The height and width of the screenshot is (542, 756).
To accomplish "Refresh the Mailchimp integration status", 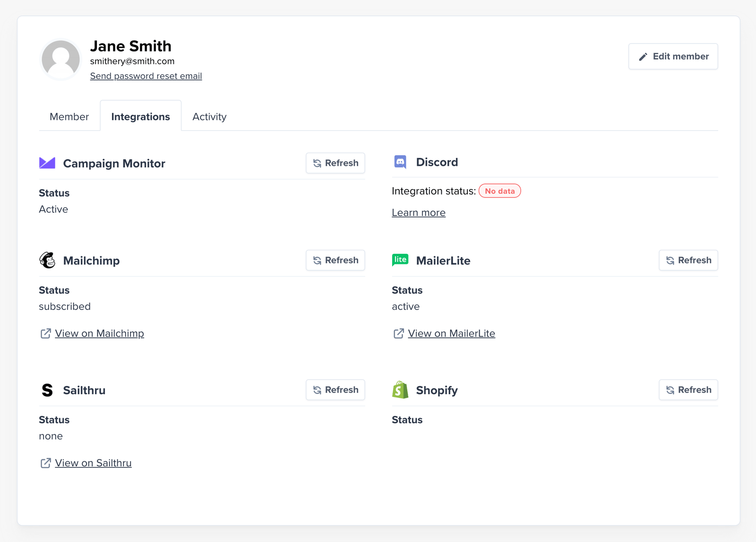I will (335, 260).
